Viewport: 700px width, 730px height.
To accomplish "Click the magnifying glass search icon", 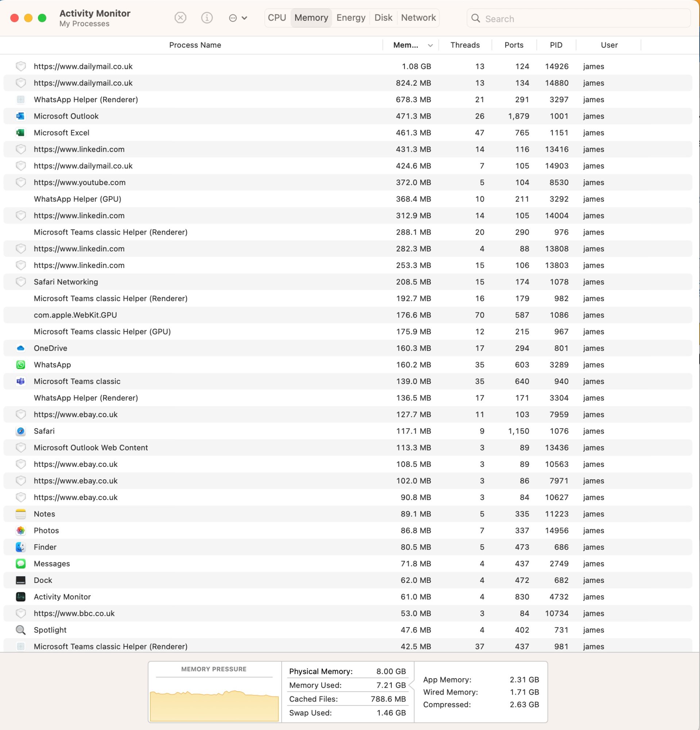I will (x=475, y=18).
